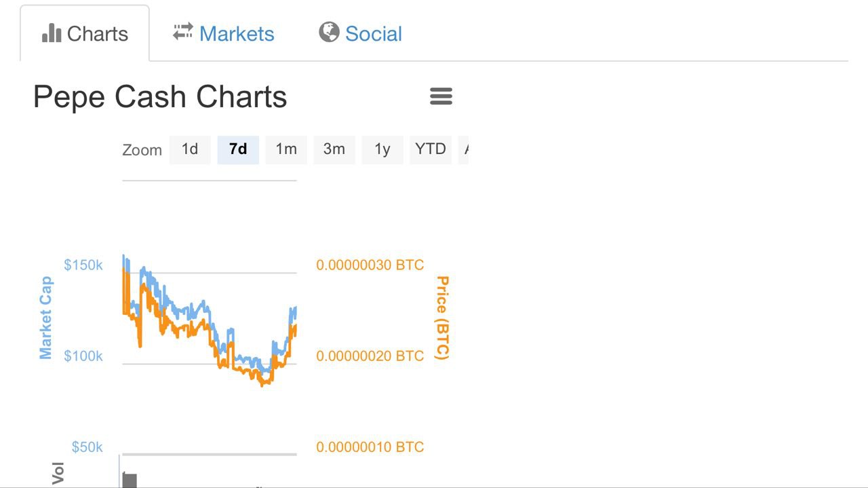Select the 1y zoom option
Screen dimensions: 868x488
pos(382,149)
